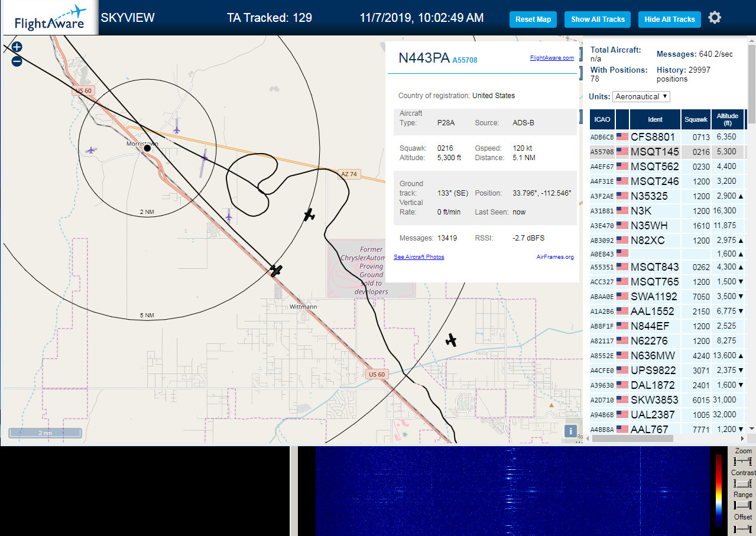Image resolution: width=756 pixels, height=536 pixels.
Task: Adjust the waterfall Zoom slider
Action: click(742, 461)
